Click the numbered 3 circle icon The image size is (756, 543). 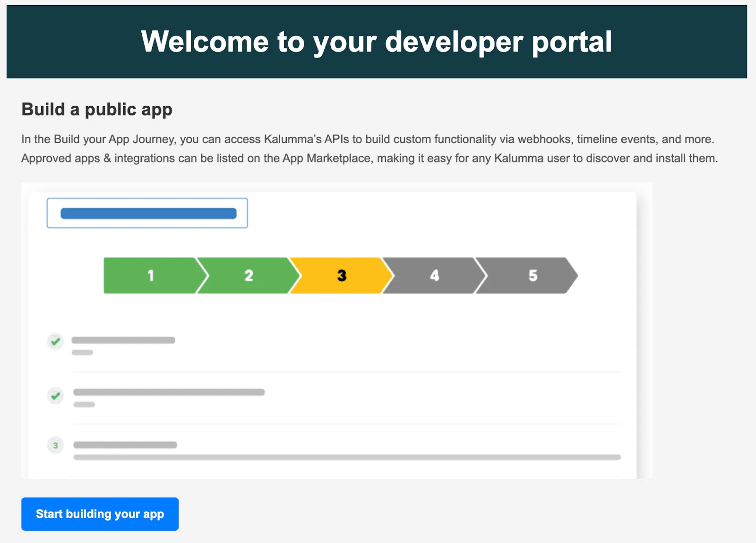pos(55,445)
